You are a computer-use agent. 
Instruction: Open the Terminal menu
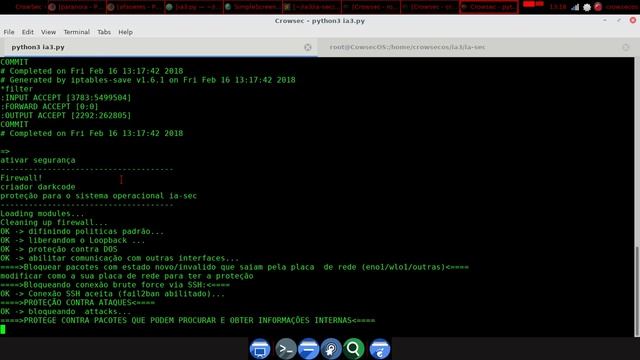click(x=76, y=32)
